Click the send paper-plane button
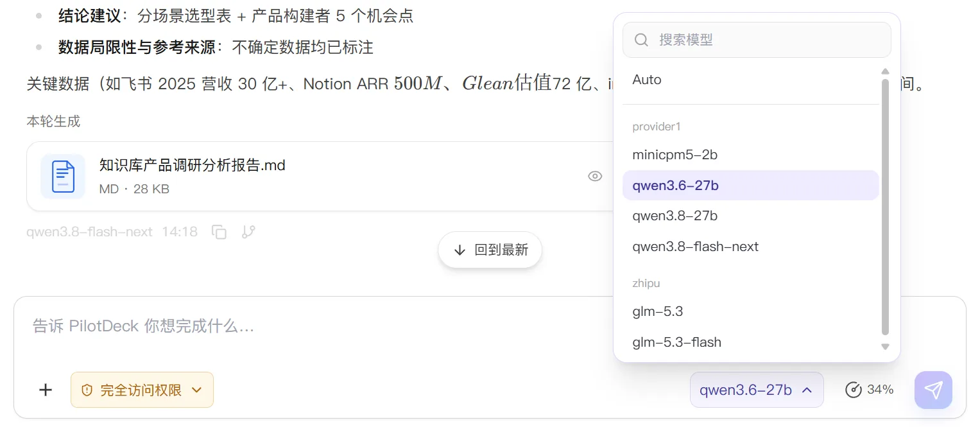Screen dimensions: 980x427 [933, 390]
